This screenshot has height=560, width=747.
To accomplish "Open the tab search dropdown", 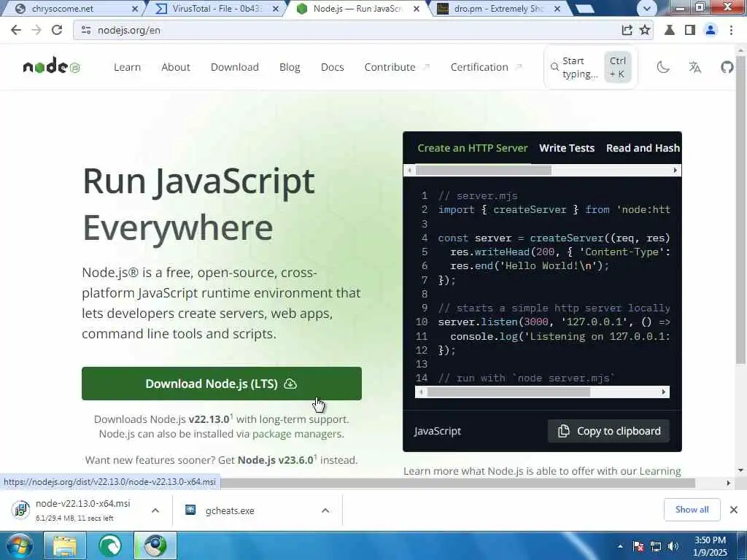I will tap(646, 8).
